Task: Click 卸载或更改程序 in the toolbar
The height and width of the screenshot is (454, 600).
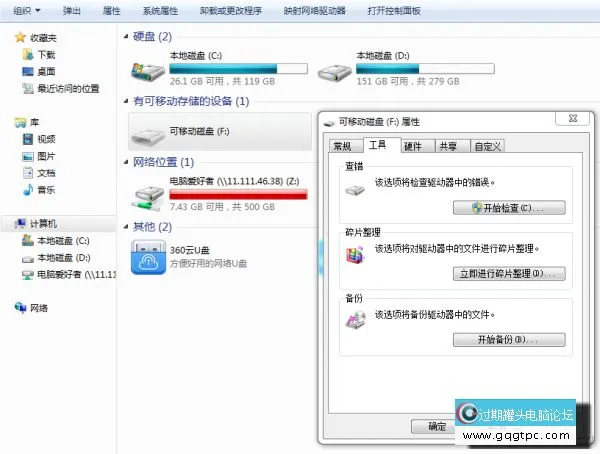Action: click(231, 11)
